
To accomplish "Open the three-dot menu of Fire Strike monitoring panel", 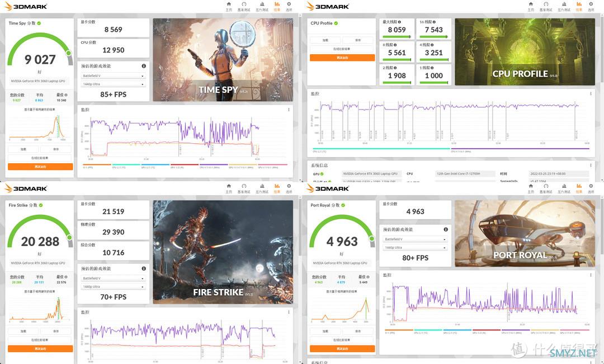I will pyautogui.click(x=289, y=312).
